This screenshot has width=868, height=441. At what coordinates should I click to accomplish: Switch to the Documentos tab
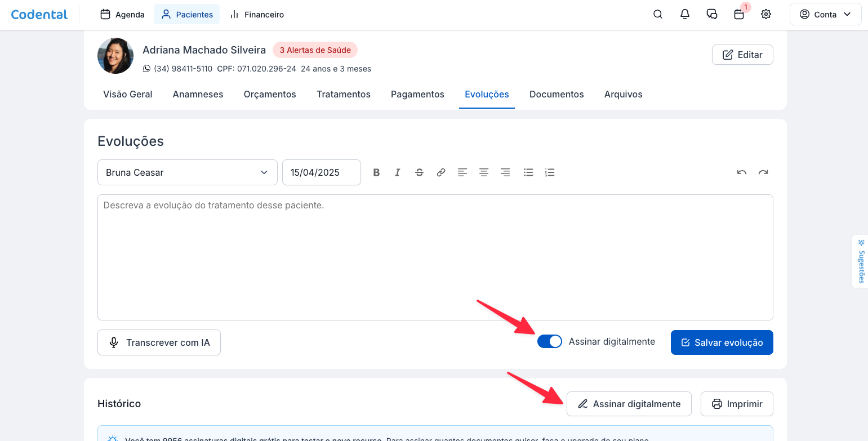click(557, 95)
